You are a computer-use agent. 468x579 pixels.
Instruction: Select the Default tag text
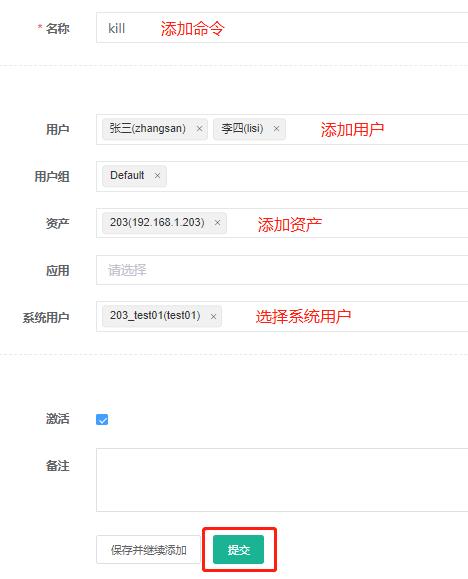(x=127, y=175)
